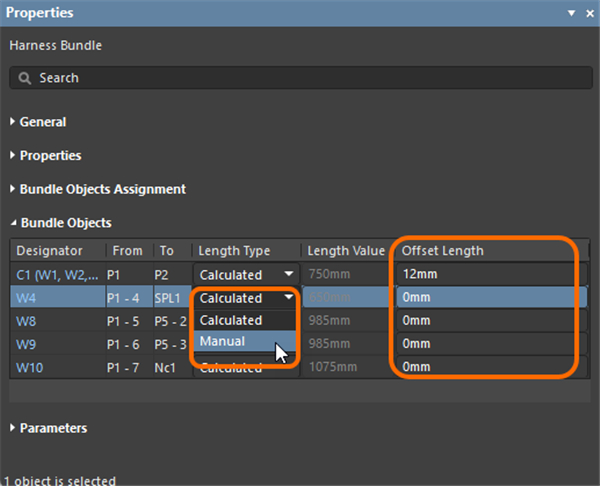The width and height of the screenshot is (600, 486).
Task: Open the Properties panel dropdown arrow
Action: point(571,13)
